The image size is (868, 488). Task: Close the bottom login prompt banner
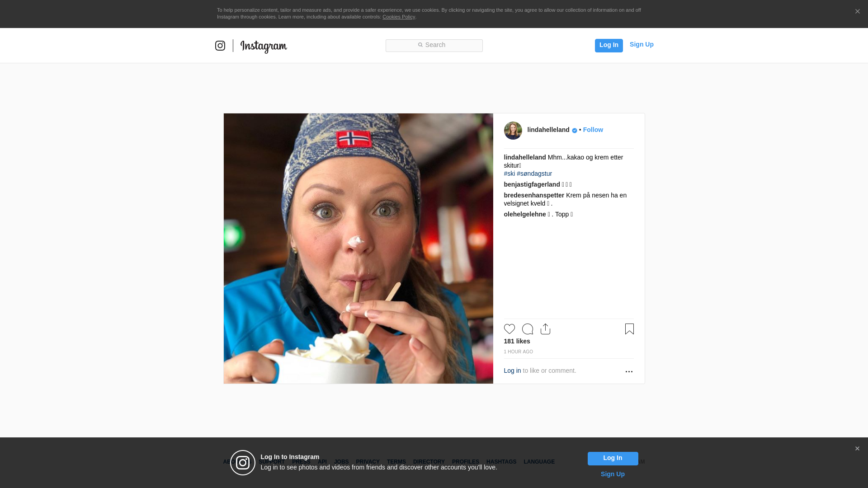(x=857, y=449)
